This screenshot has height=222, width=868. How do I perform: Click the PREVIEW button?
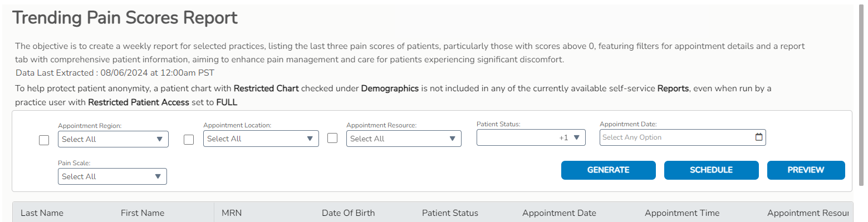tap(806, 170)
